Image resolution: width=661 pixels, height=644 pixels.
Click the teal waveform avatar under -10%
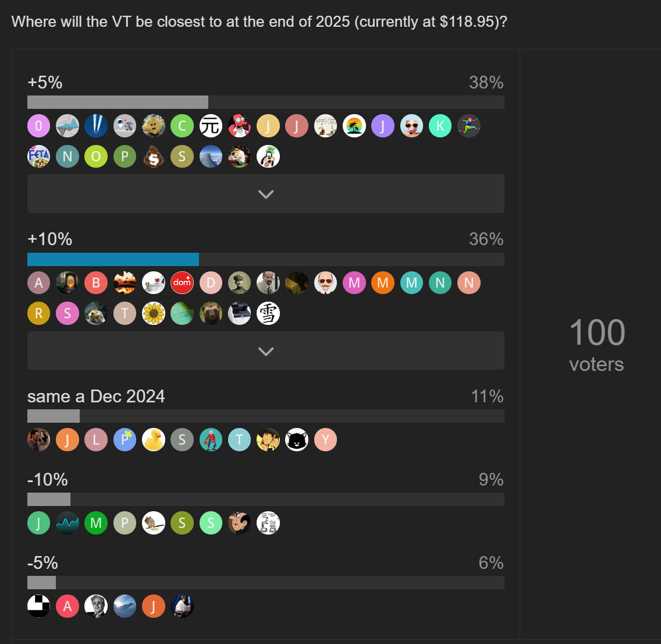pos(67,523)
